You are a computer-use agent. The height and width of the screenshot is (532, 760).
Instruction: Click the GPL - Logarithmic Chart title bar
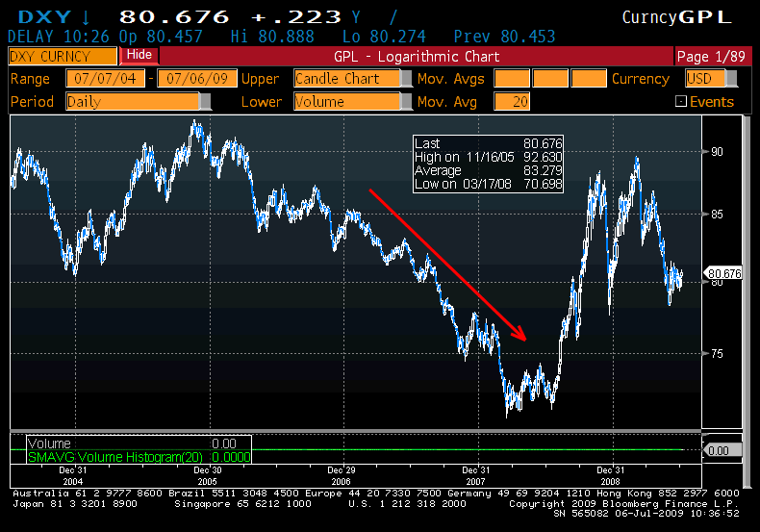click(417, 56)
